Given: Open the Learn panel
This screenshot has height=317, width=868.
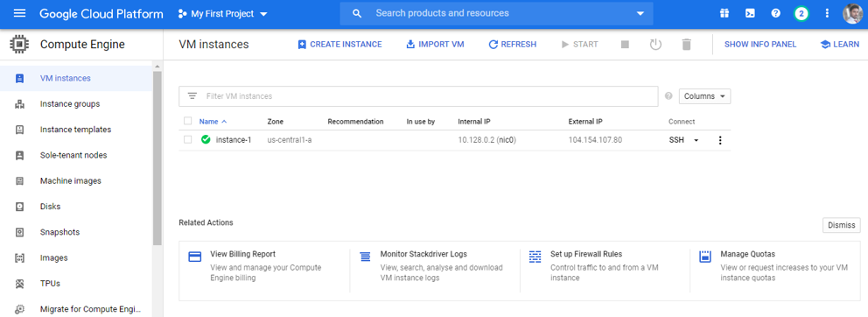Looking at the screenshot, I should (840, 45).
